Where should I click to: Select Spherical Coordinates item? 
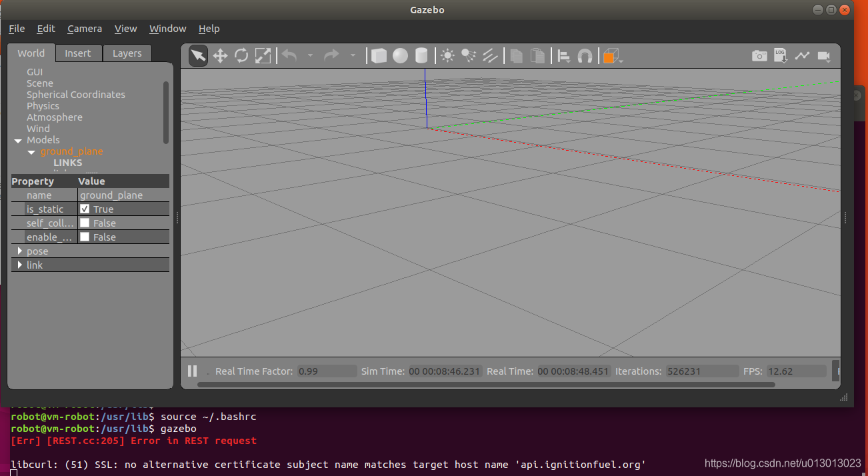(76, 95)
